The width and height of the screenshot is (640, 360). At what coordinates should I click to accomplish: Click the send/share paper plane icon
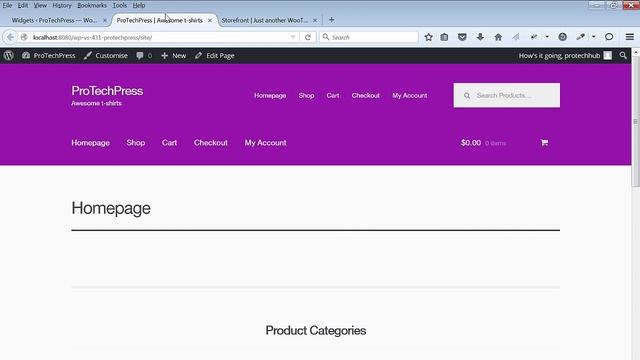pos(516,37)
